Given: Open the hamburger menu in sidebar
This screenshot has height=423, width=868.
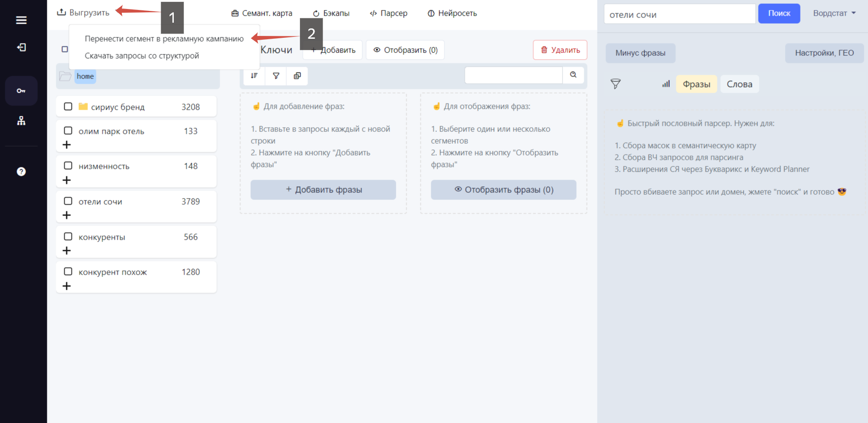Looking at the screenshot, I should (x=21, y=20).
